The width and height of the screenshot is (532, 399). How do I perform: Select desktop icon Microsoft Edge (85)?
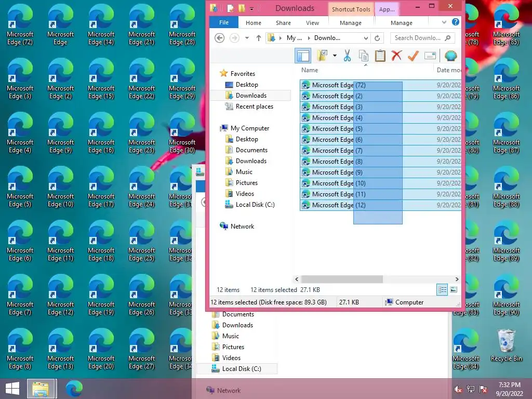506,26
